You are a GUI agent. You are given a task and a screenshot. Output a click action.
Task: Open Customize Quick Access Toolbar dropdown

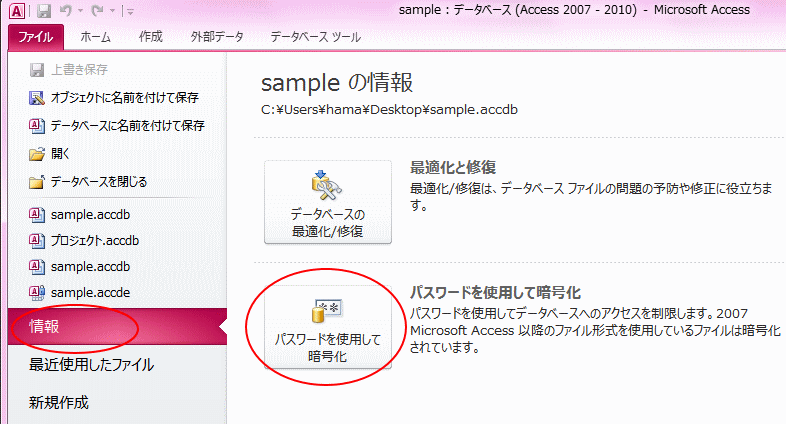(130, 12)
